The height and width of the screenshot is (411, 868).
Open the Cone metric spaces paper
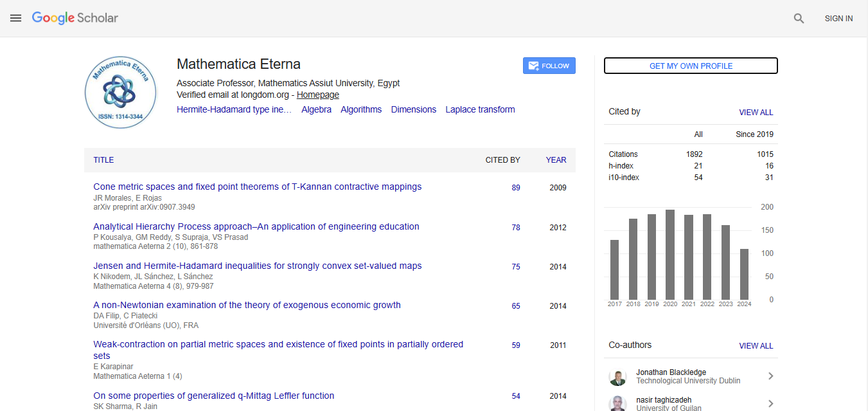pos(257,187)
